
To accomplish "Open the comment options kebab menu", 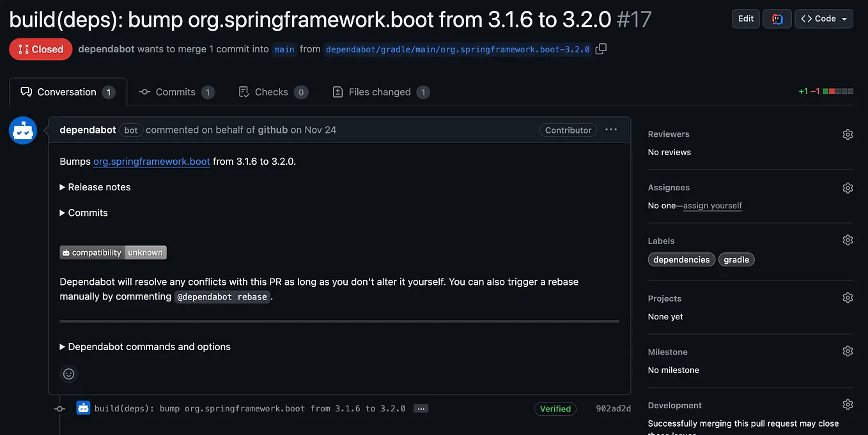I will coord(611,129).
